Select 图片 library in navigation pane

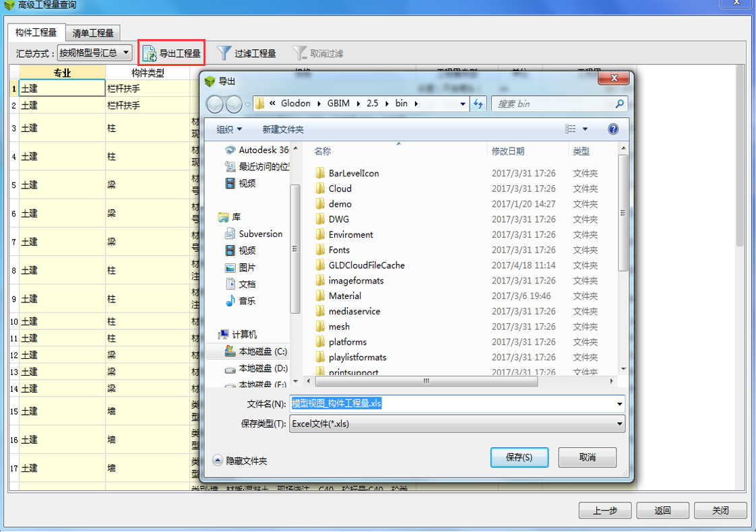240,267
